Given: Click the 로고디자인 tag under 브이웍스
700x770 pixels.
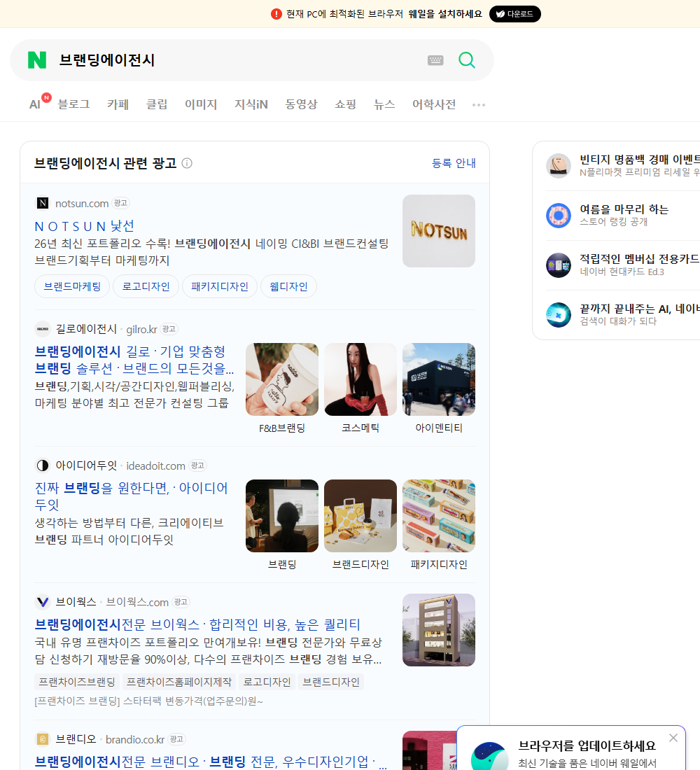Looking at the screenshot, I should [267, 682].
